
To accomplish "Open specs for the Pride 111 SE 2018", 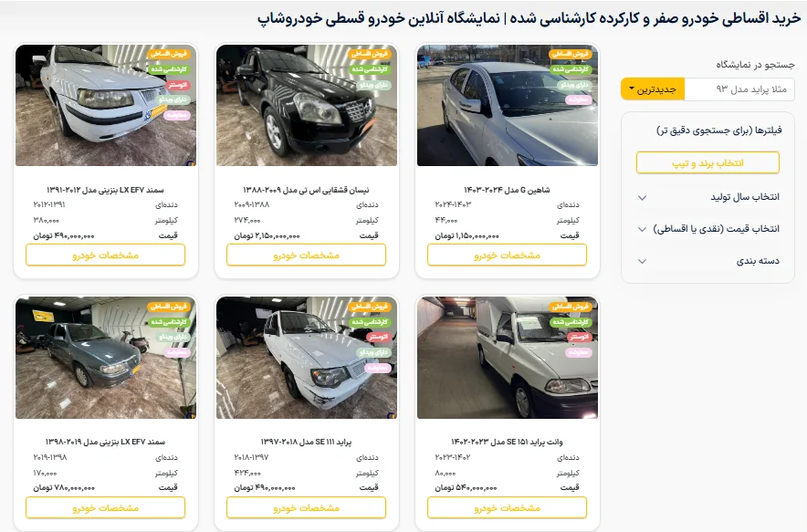I will pos(306,507).
